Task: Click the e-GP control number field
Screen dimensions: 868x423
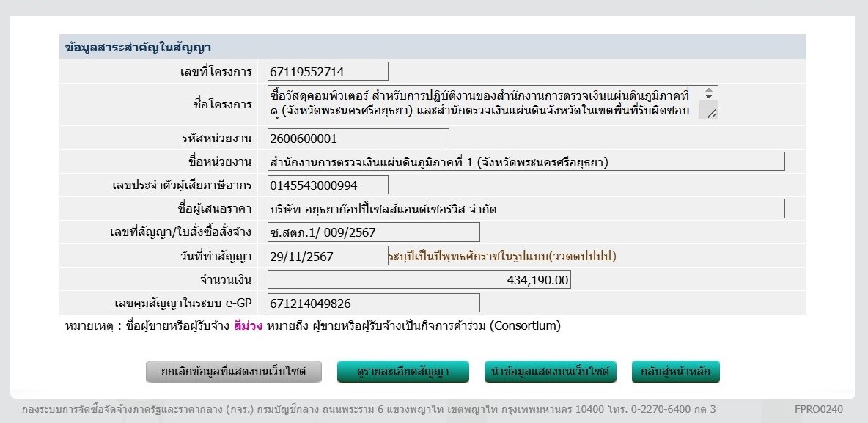Action: (373, 303)
